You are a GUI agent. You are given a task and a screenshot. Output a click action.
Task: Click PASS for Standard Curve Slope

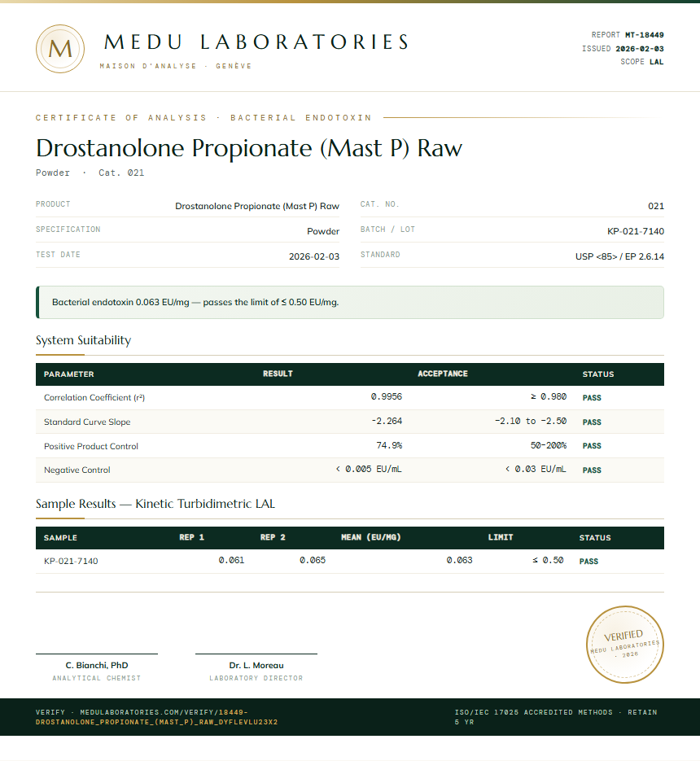pyautogui.click(x=592, y=422)
